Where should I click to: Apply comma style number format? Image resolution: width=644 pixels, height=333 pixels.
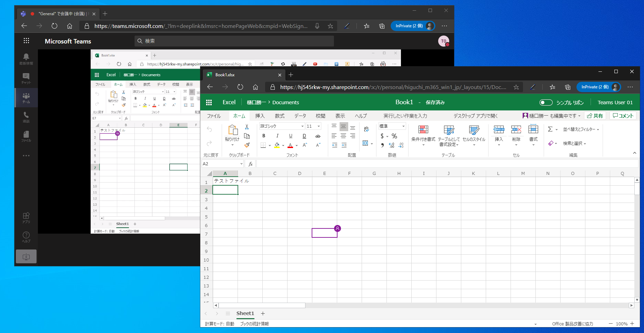(382, 145)
